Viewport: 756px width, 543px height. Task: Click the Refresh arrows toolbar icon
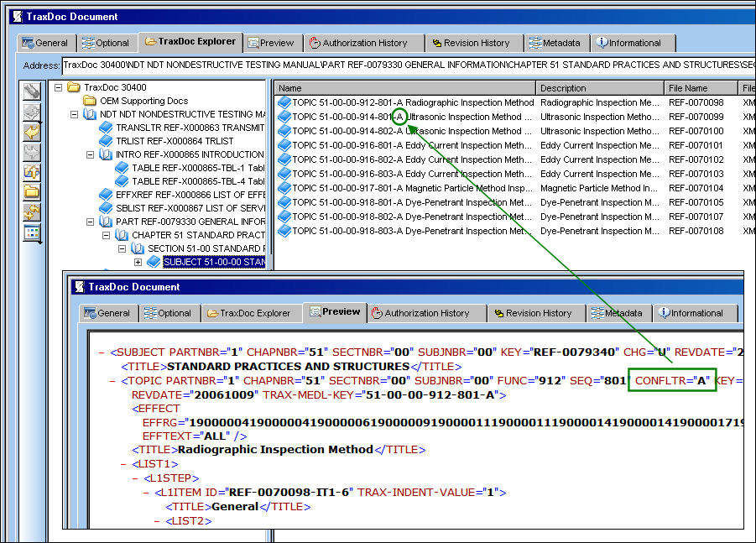click(x=32, y=212)
